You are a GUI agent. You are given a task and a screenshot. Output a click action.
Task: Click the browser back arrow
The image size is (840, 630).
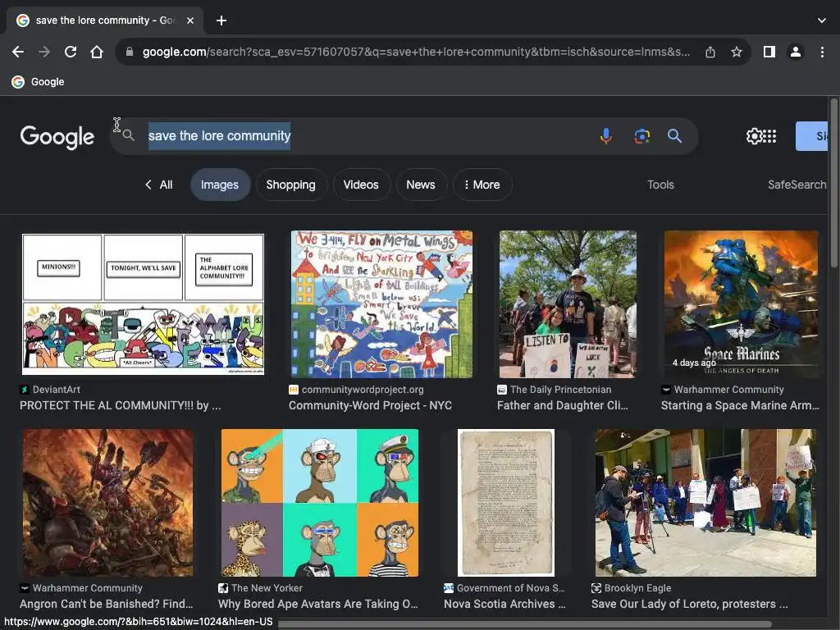(x=18, y=52)
